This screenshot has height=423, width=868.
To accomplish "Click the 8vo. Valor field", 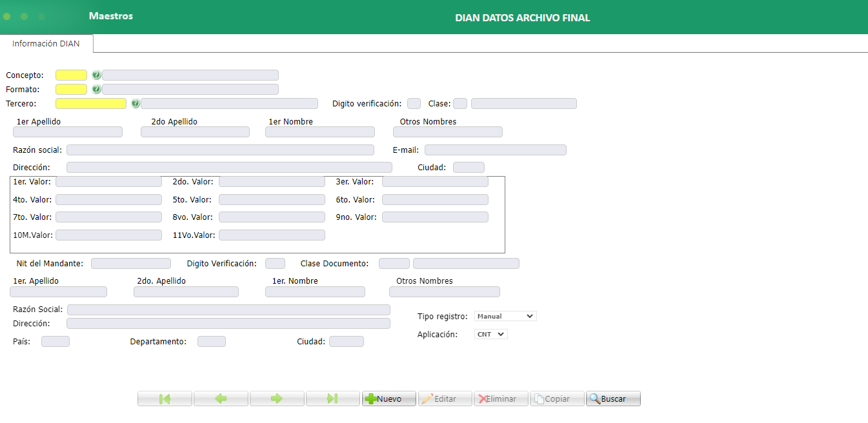I will [272, 217].
